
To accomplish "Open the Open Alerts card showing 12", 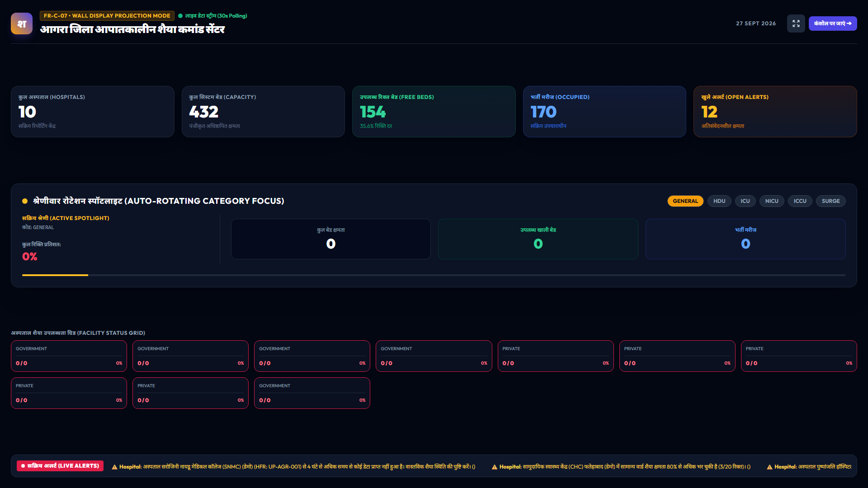I will point(775,112).
